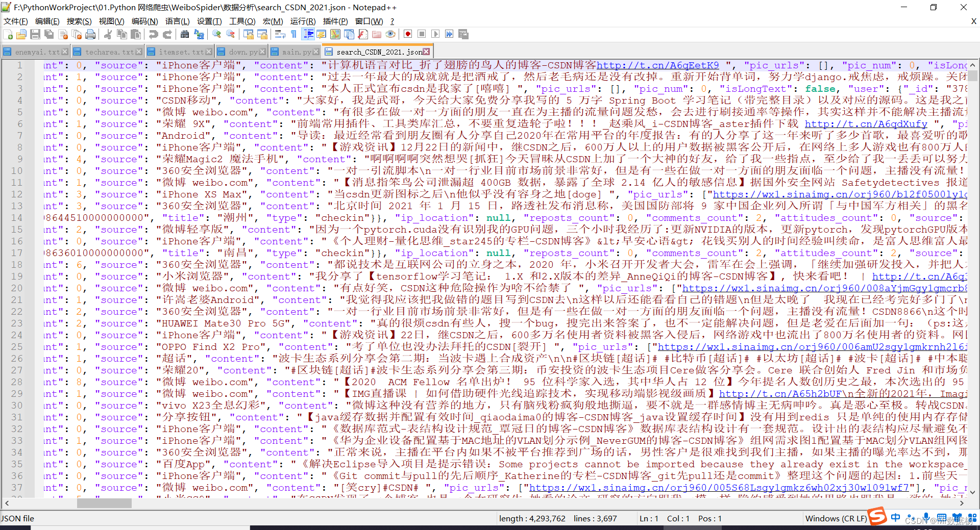Close current document via toolbar icon

(63, 34)
